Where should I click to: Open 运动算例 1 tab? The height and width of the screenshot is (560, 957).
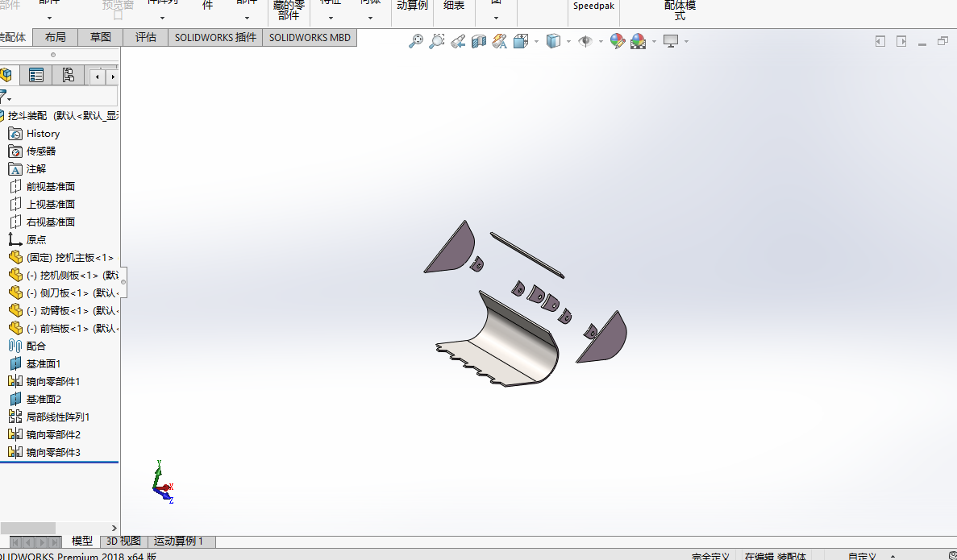[178, 541]
